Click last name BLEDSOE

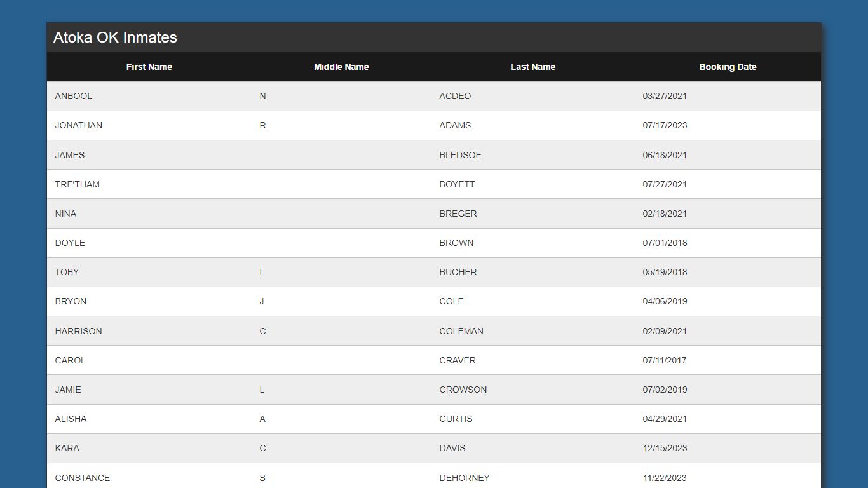coord(460,155)
